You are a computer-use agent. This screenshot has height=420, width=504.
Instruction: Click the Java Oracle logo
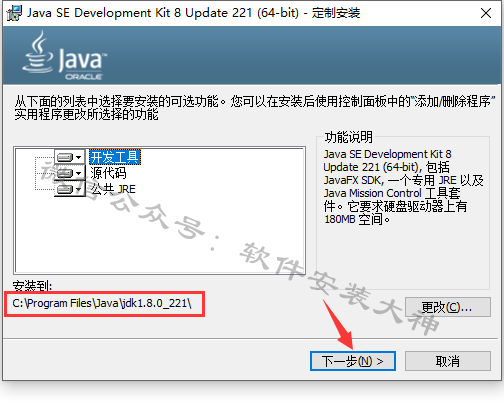pyautogui.click(x=64, y=55)
